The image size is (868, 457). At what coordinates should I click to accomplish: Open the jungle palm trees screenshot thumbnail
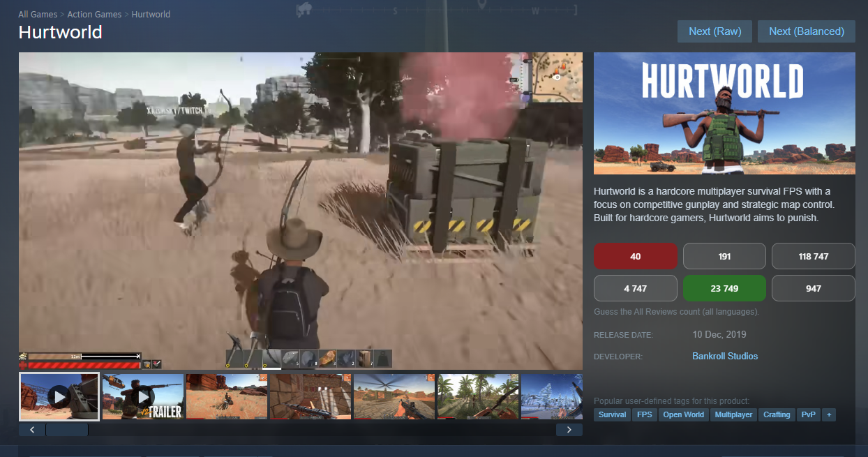(478, 397)
